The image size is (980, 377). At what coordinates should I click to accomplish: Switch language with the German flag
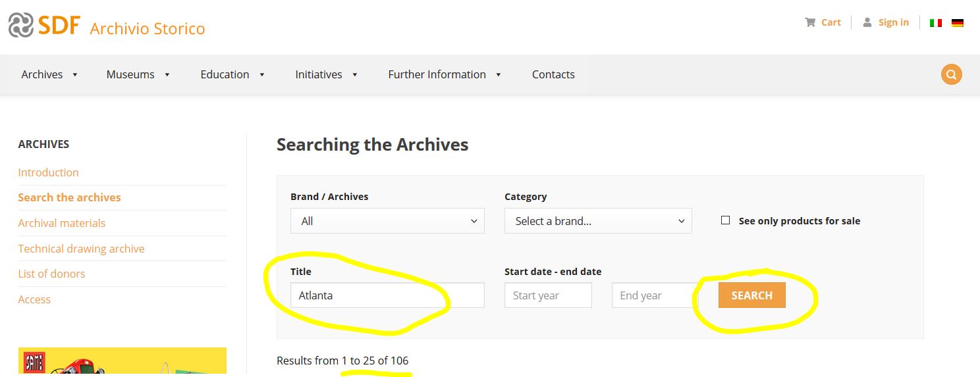point(958,23)
